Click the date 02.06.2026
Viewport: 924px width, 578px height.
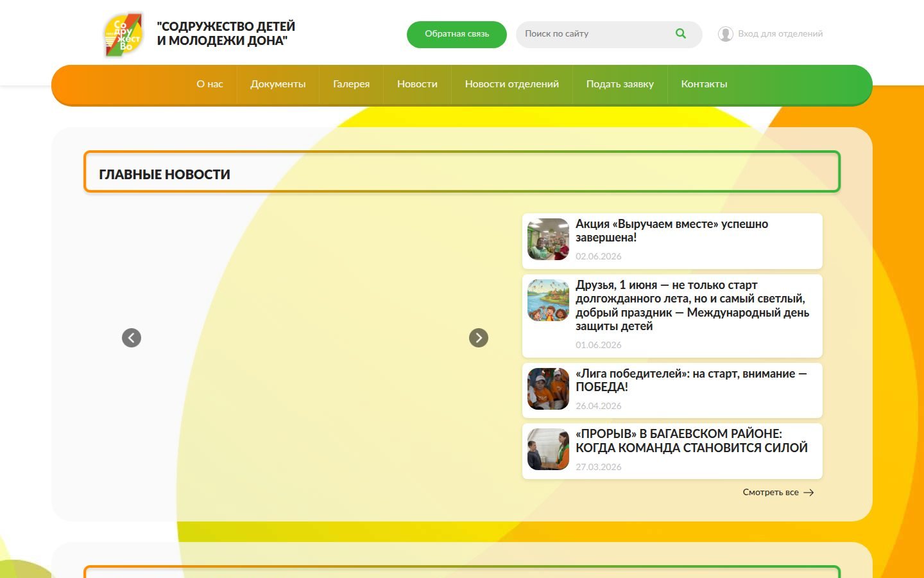599,256
